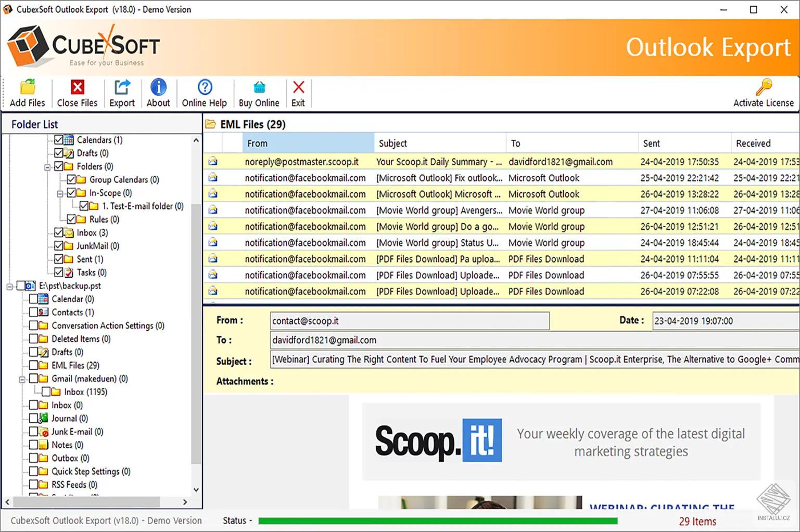Click the Journal folder icon

(x=44, y=419)
